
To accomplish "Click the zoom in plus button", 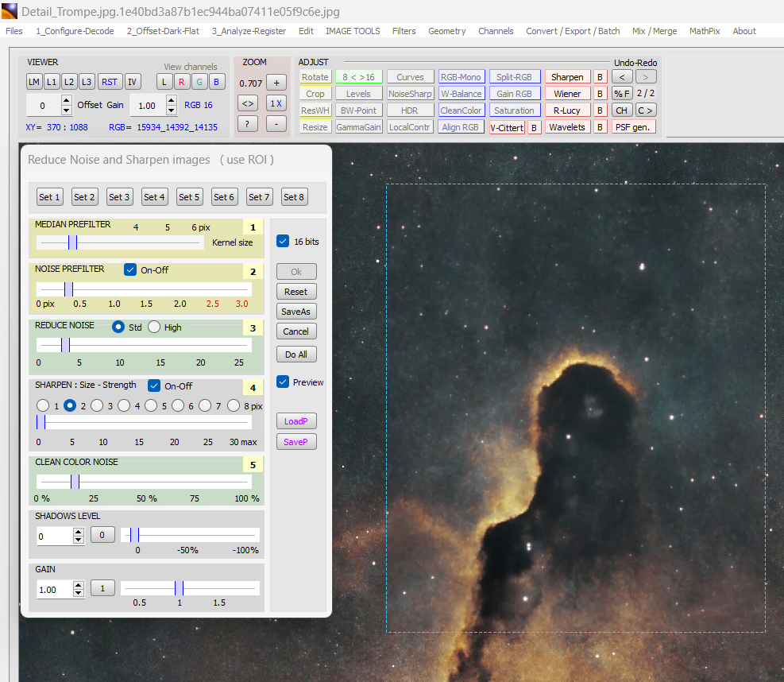I will click(276, 82).
